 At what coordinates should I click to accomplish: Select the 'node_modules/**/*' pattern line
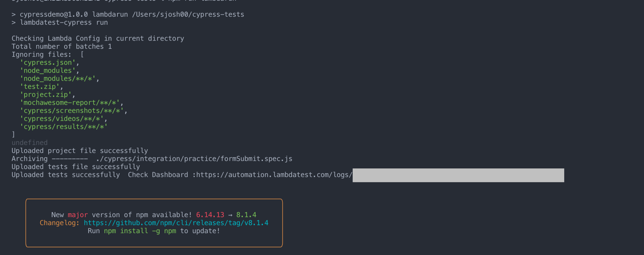[57, 78]
